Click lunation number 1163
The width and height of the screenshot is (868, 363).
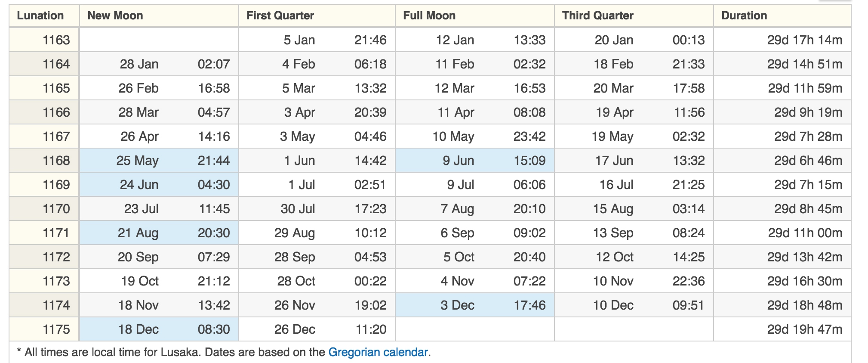click(56, 40)
